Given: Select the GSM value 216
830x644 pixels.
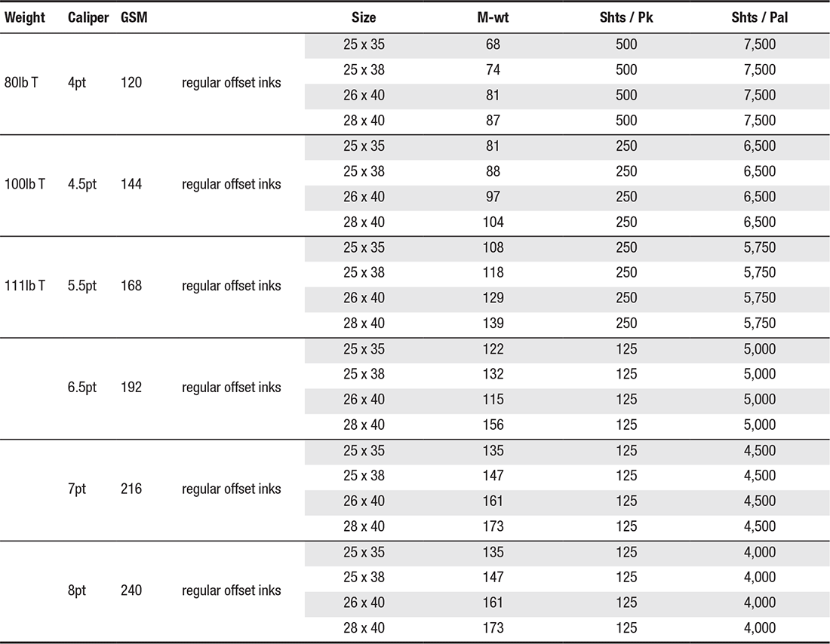Looking at the screenshot, I should [x=131, y=489].
